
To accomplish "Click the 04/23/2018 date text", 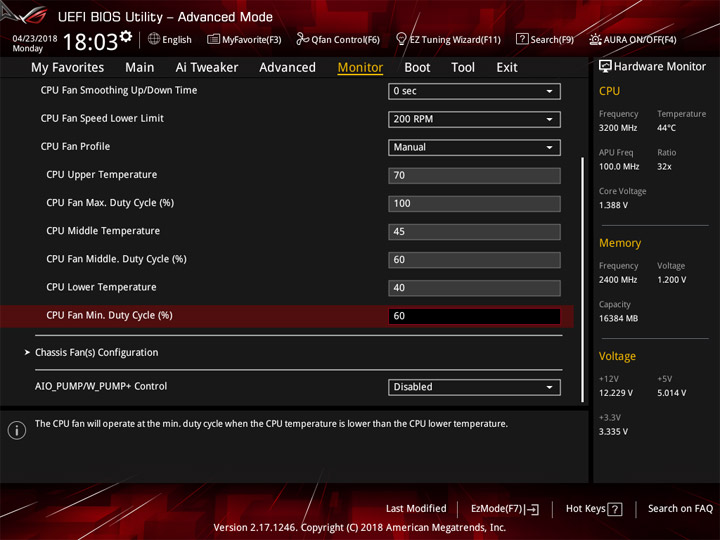I will point(35,39).
